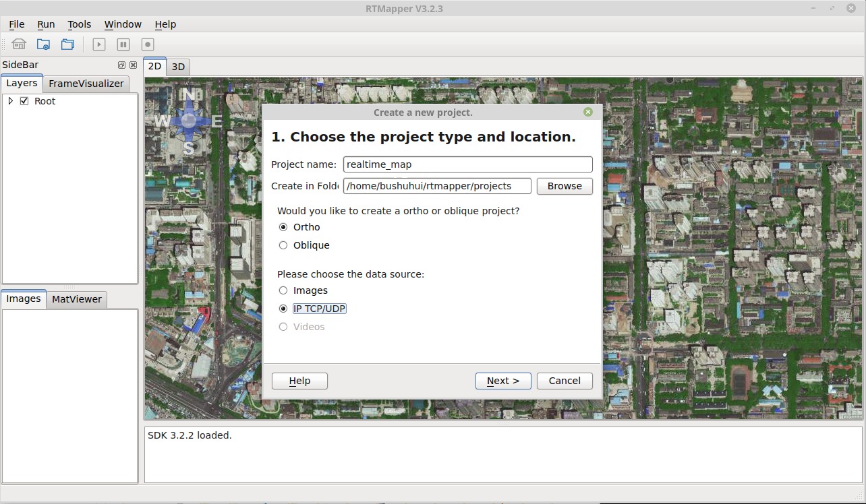Start processing with the Play toolbar icon
The width and height of the screenshot is (866, 504).
point(98,44)
